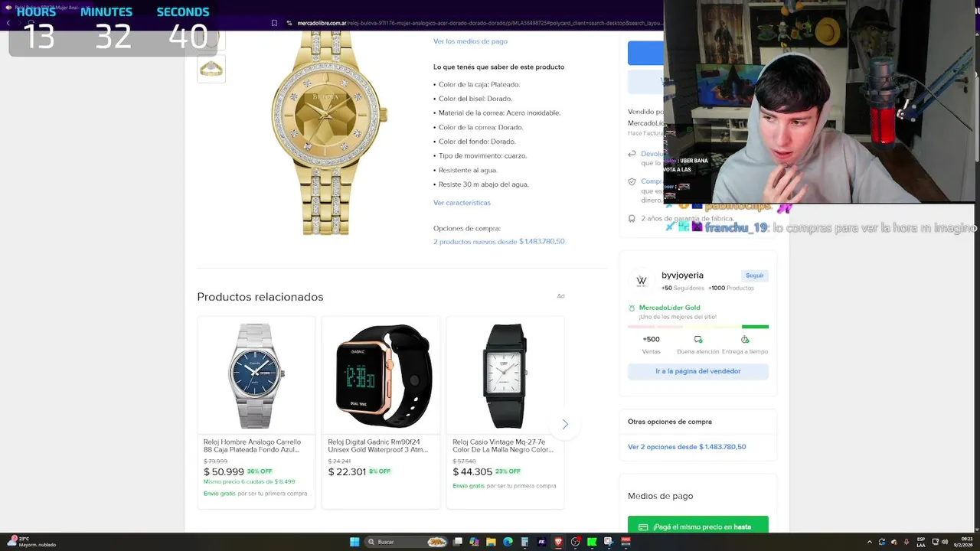
Task: Click Reloj Hombre Análogo Carrello title
Action: (x=252, y=445)
